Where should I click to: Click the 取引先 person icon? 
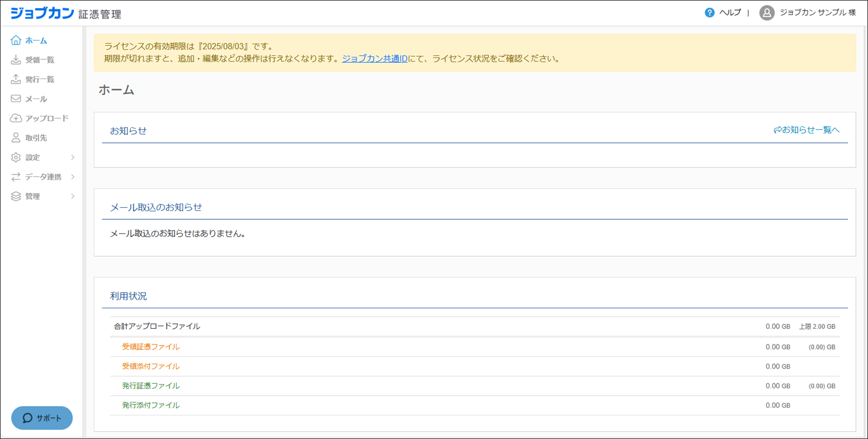(16, 138)
